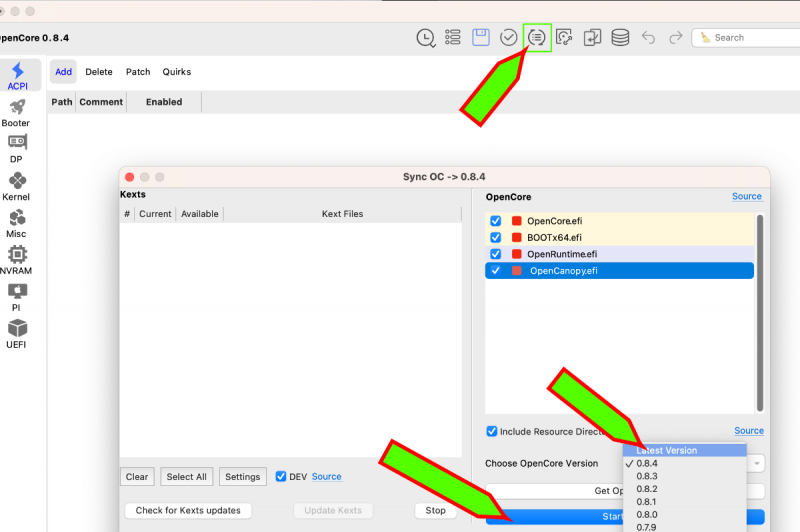Open the NVRAM sidebar section
Viewport: 800px width, 532px height.
(16, 260)
